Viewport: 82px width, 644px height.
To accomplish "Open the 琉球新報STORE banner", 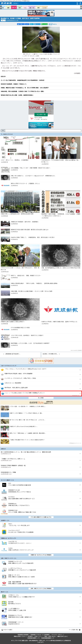I will coord(41,361).
